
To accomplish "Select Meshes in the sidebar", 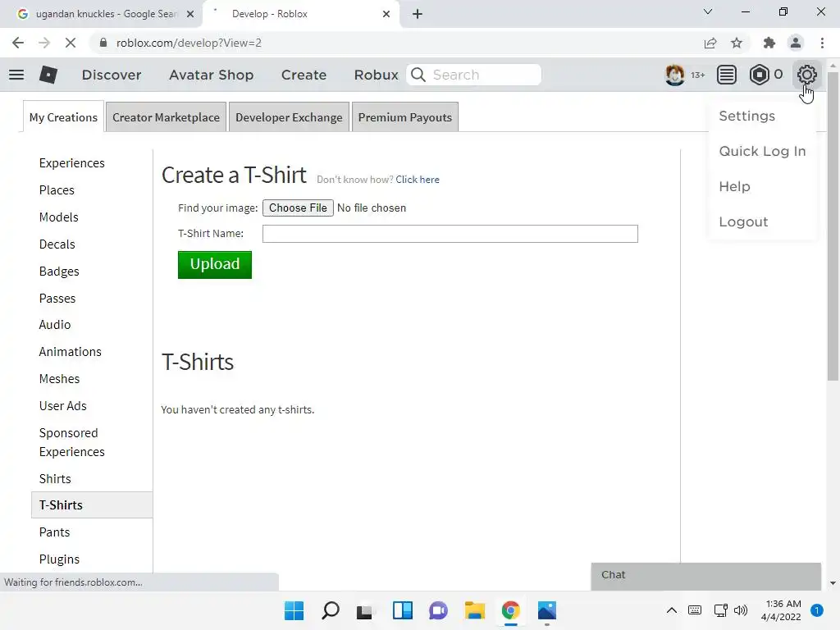I will pos(59,379).
